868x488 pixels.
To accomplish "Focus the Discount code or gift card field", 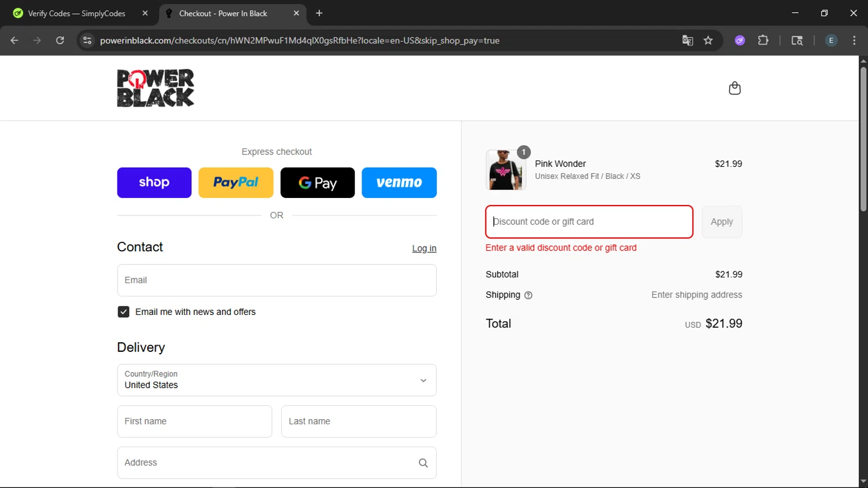I will click(589, 222).
